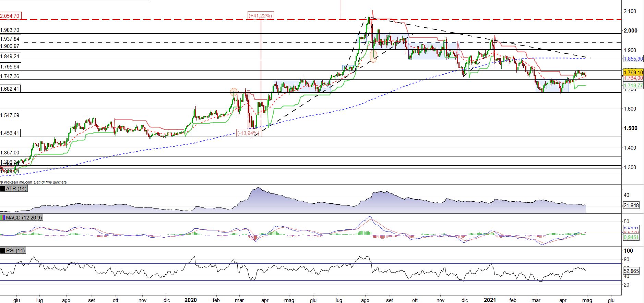Click the 1.682,41 support level label

pos(10,89)
